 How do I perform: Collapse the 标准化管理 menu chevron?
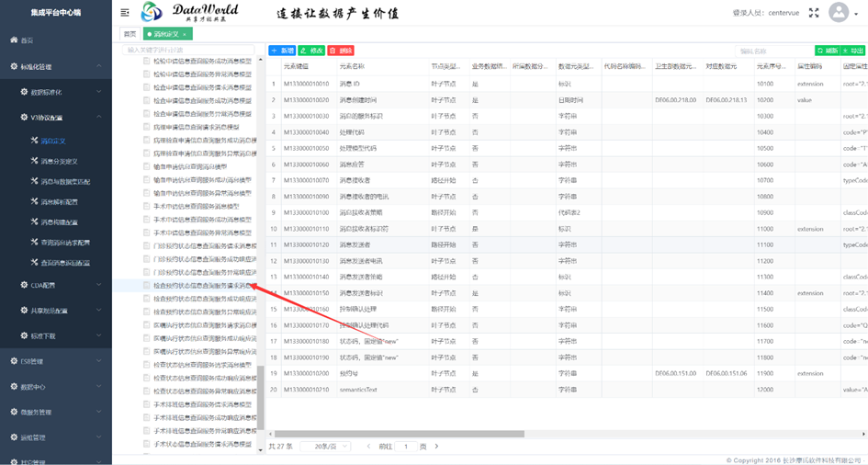pos(99,66)
